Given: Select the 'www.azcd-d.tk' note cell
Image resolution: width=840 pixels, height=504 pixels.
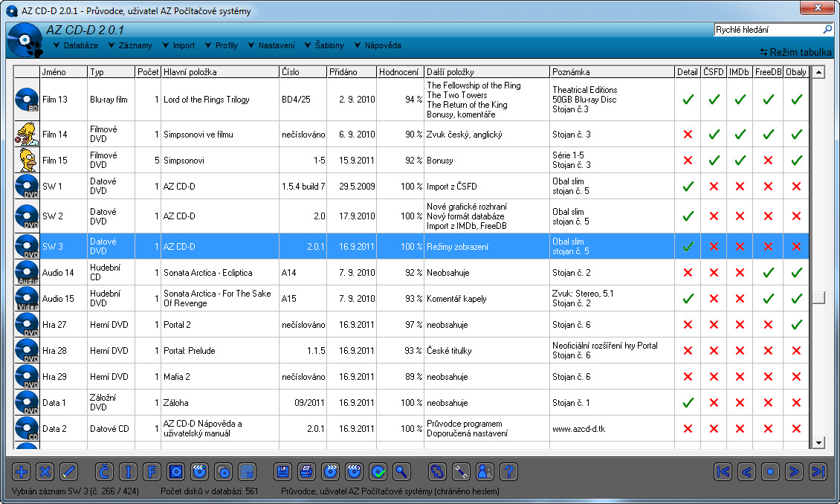Looking at the screenshot, I should click(612, 428).
